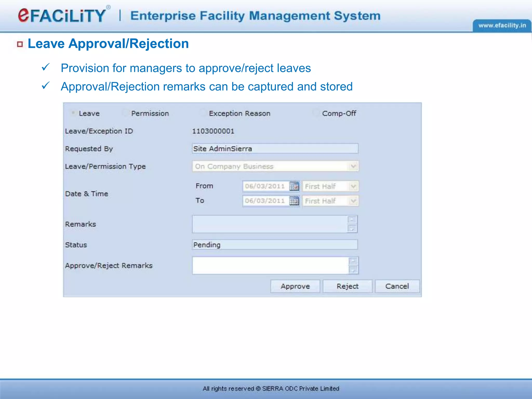This screenshot has height=399, width=532.
Task: Select the Comp-Off radio button
Action: click(316, 113)
